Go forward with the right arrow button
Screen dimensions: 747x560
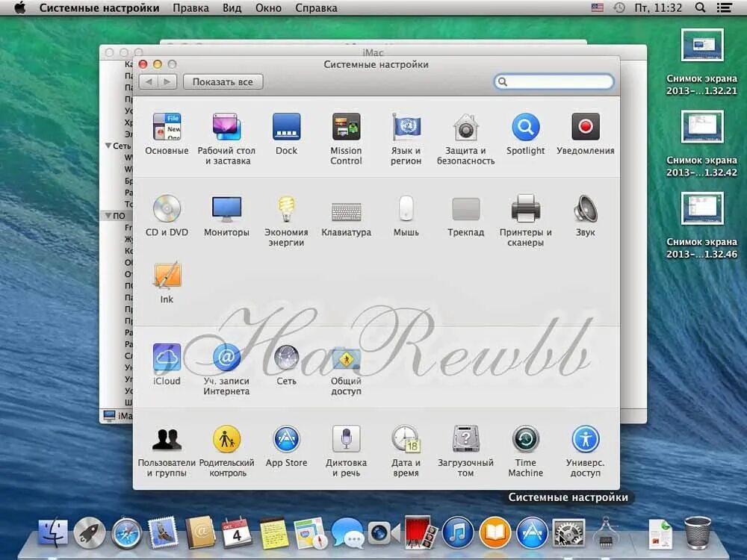pos(167,82)
